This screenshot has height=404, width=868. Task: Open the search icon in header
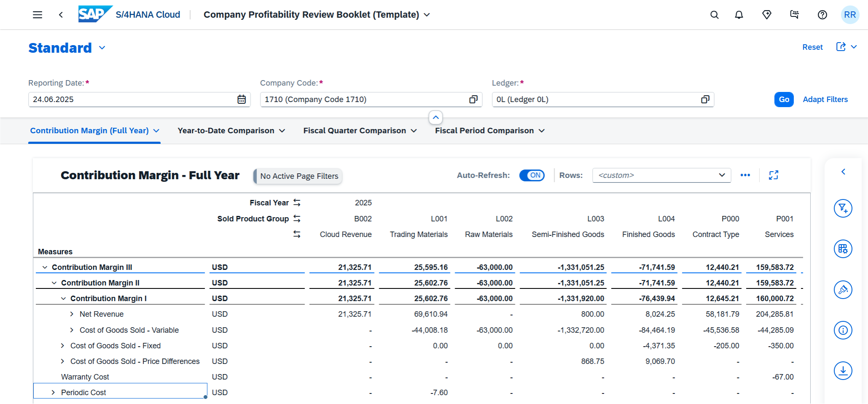pos(714,15)
